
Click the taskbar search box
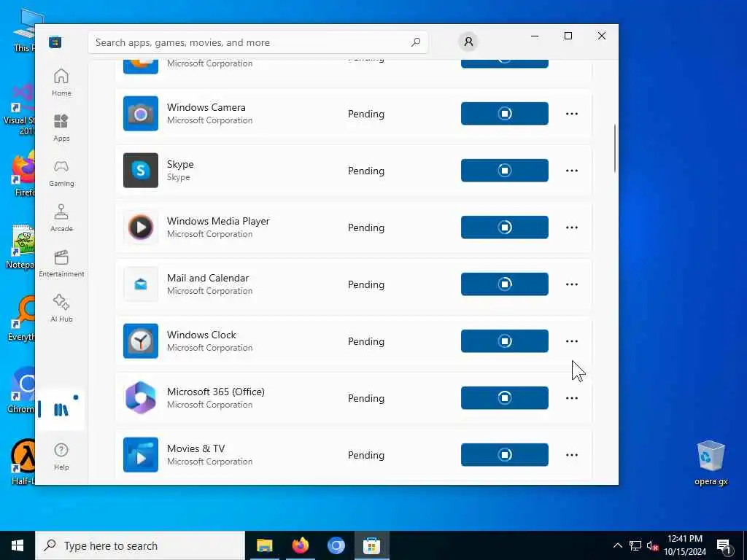tap(140, 545)
